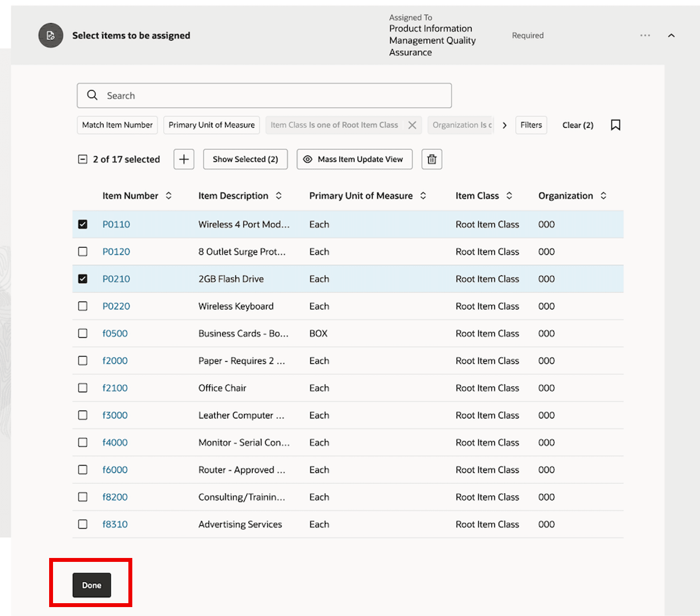Select Primary Unit of Measure filter chip
Screen dimensions: 700x616
pos(212,125)
